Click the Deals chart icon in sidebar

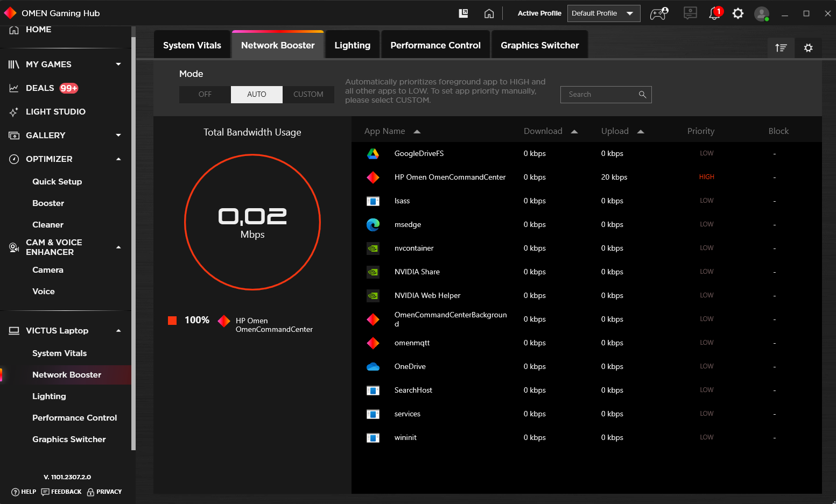(x=14, y=88)
